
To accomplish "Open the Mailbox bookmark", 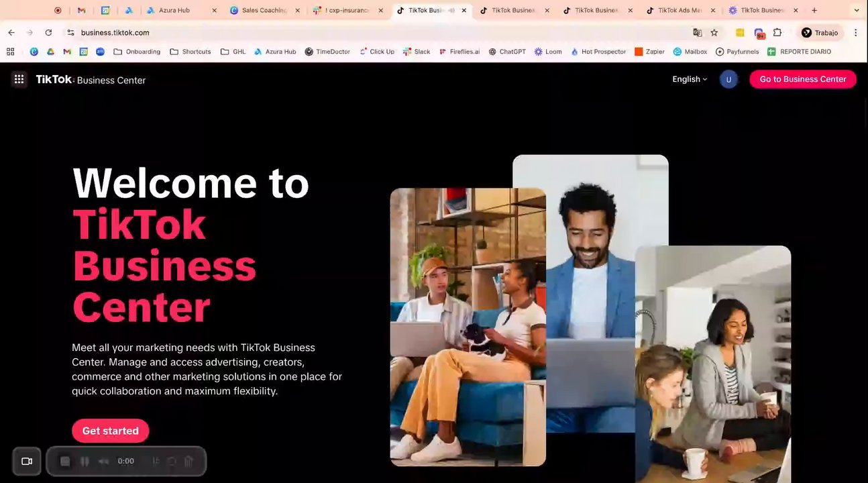I will point(690,52).
